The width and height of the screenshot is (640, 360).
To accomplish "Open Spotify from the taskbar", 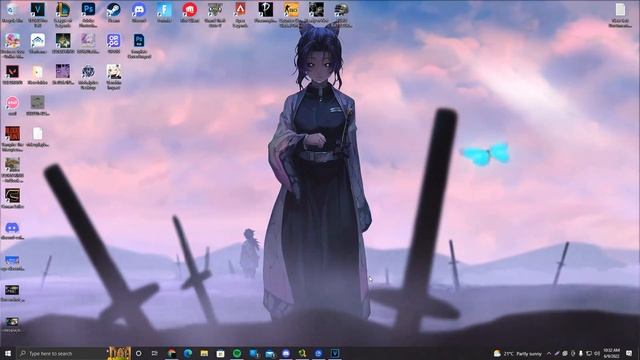I will (x=237, y=353).
